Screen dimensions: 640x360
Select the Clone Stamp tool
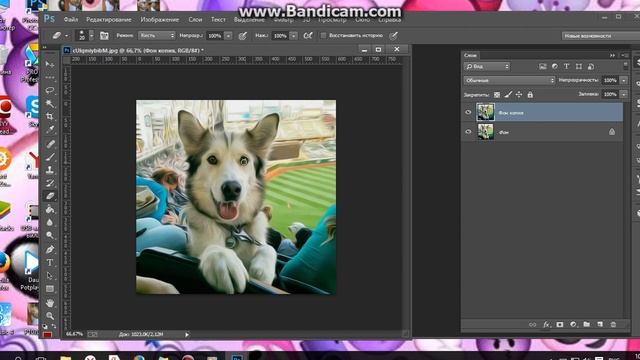[x=50, y=170]
